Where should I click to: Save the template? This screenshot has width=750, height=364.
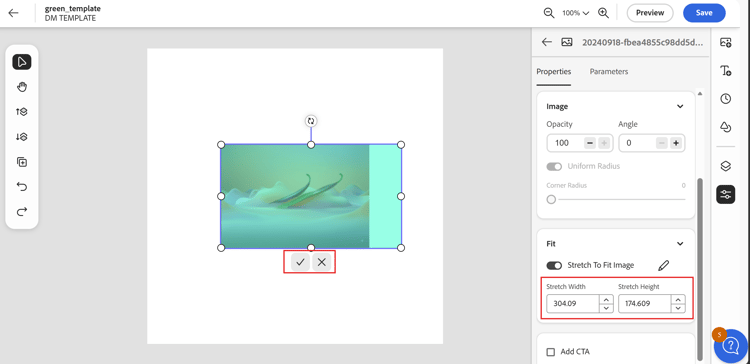[x=704, y=13]
